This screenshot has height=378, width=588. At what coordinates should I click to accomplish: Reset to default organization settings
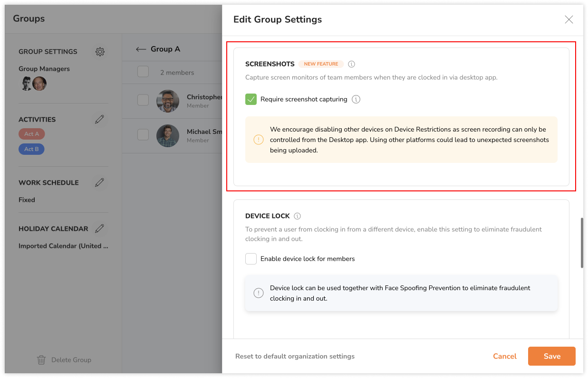point(295,356)
